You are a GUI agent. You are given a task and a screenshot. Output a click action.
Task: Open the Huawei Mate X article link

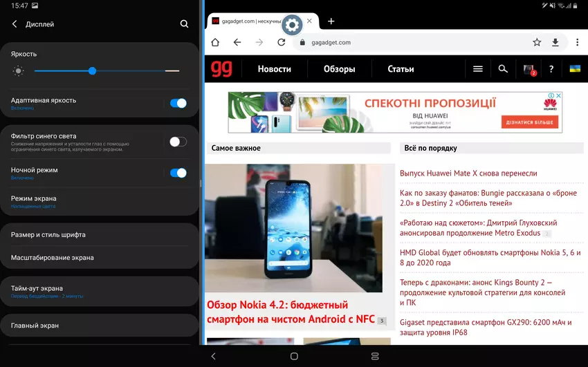(x=468, y=173)
